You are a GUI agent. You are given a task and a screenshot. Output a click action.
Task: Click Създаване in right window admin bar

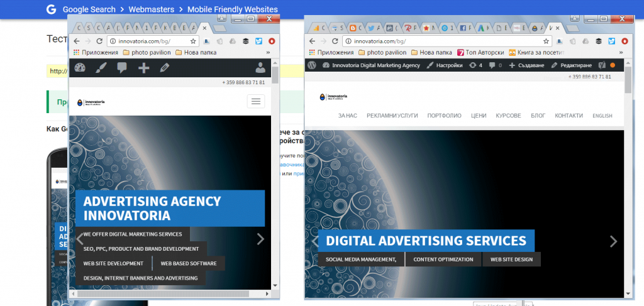coord(526,65)
